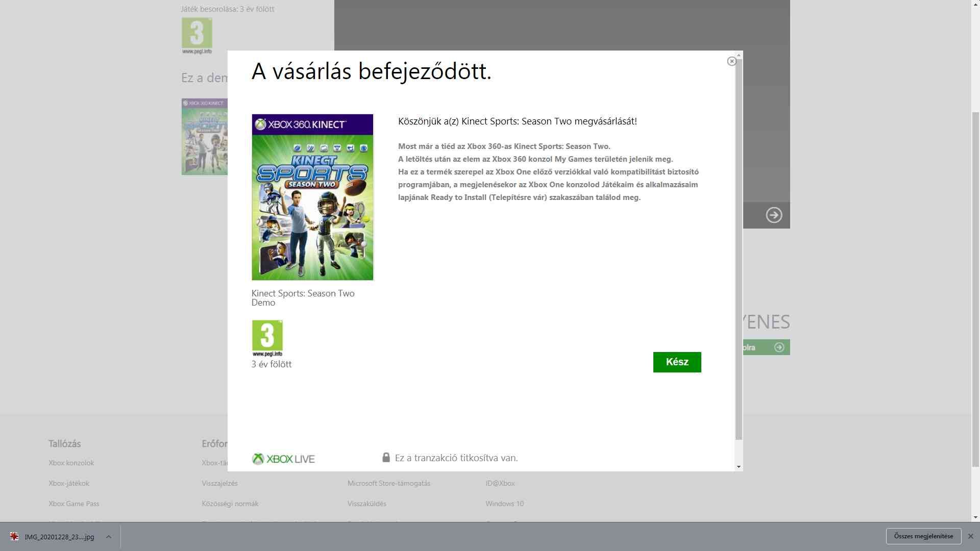Click the green Kész button
Image resolution: width=980 pixels, height=551 pixels.
pyautogui.click(x=677, y=362)
